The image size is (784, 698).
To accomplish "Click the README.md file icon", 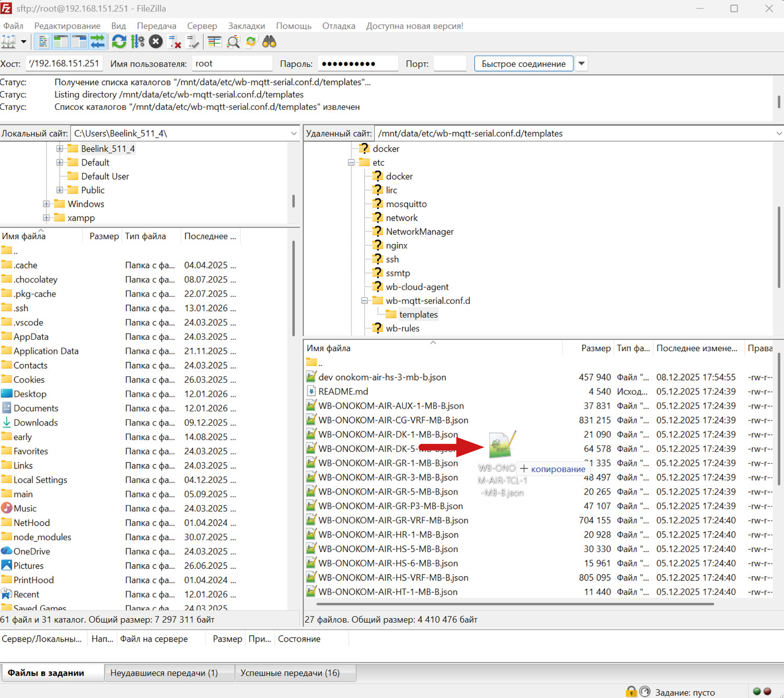I will coord(311,391).
